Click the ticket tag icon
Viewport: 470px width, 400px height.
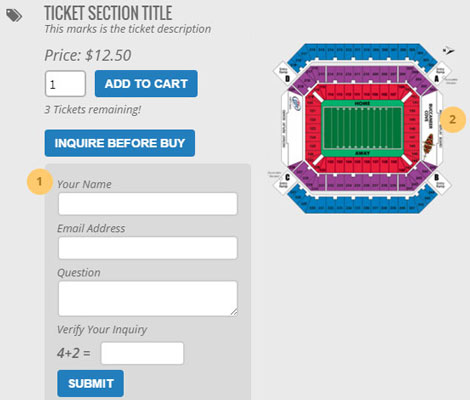point(14,15)
